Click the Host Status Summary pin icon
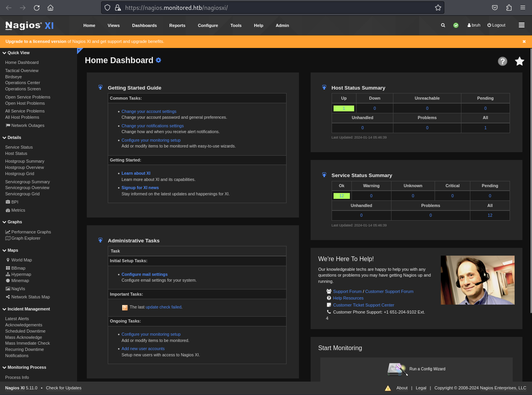Image resolution: width=532 pixels, height=395 pixels. click(324, 88)
